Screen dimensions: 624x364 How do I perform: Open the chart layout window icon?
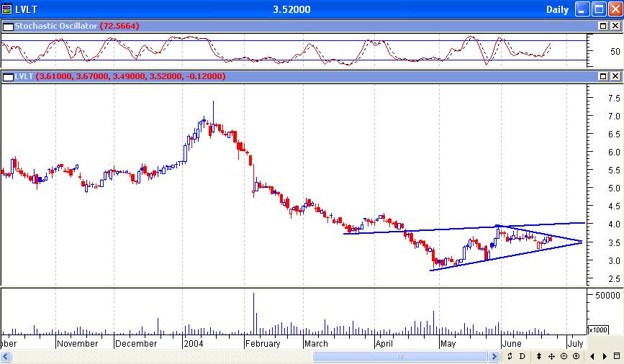tap(618, 356)
